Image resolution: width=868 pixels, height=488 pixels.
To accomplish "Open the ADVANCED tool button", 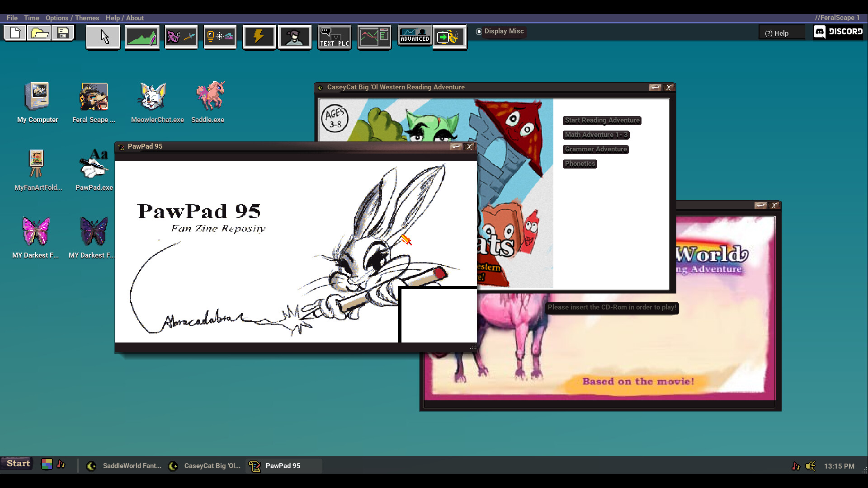I will [x=415, y=36].
